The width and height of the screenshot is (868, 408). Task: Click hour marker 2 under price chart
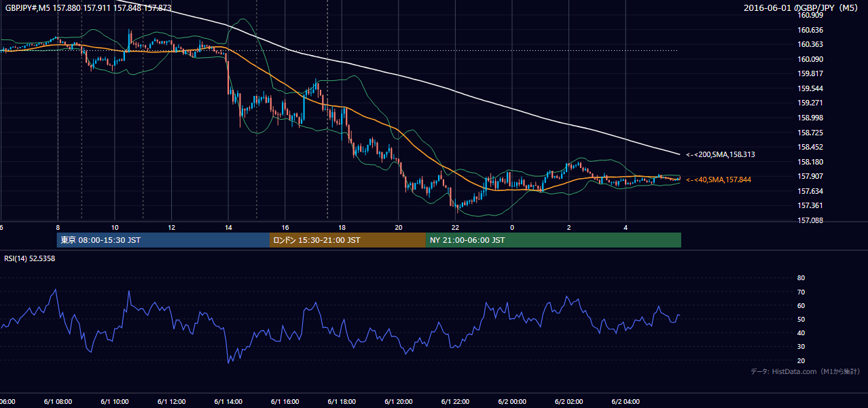click(x=569, y=228)
